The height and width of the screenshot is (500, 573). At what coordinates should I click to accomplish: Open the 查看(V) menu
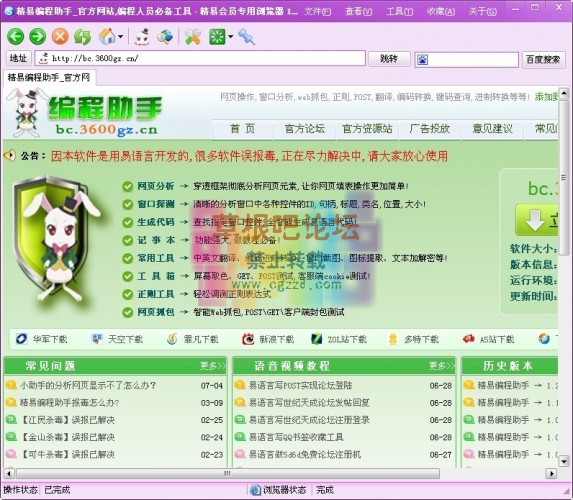tap(358, 11)
